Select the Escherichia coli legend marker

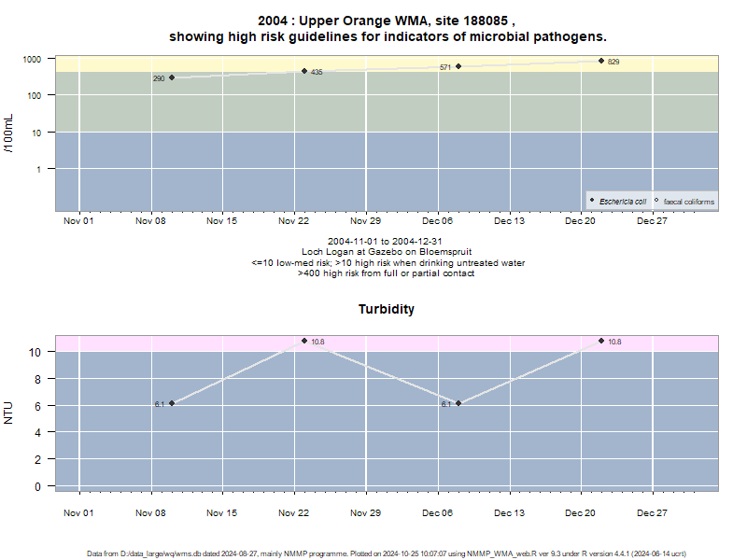click(592, 201)
